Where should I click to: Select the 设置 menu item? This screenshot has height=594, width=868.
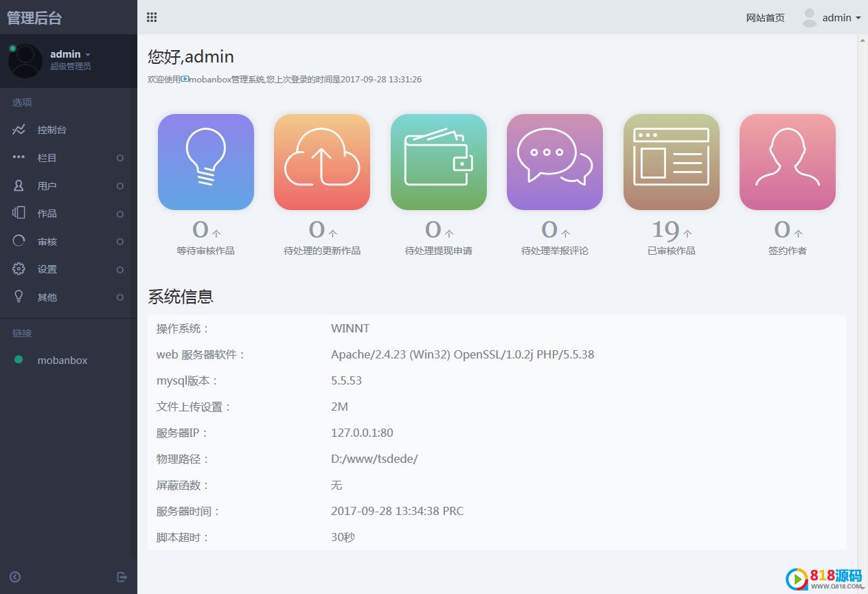click(69, 269)
